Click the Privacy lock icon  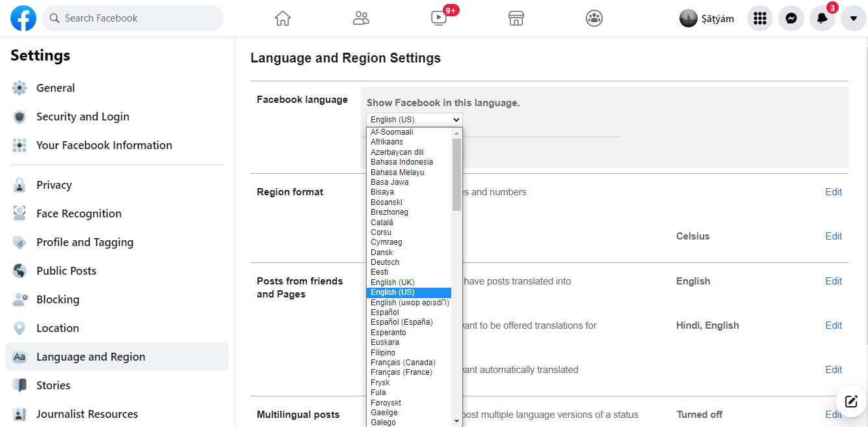[x=20, y=185]
